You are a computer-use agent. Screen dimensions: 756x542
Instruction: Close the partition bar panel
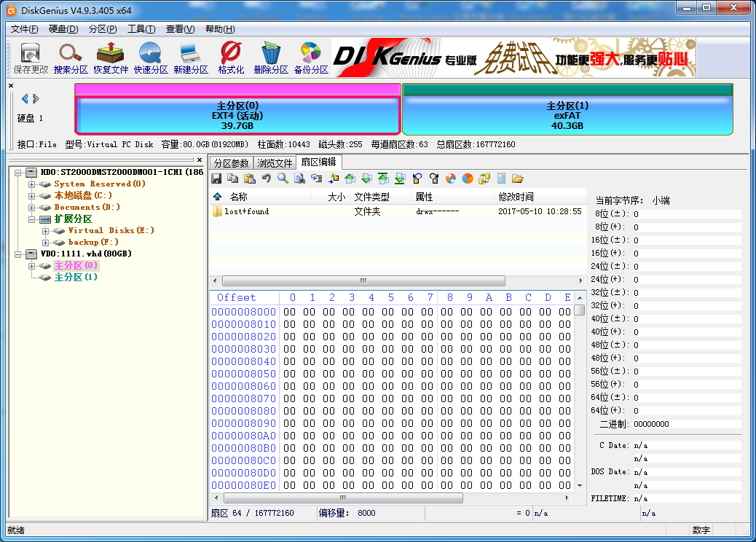tap(11, 86)
